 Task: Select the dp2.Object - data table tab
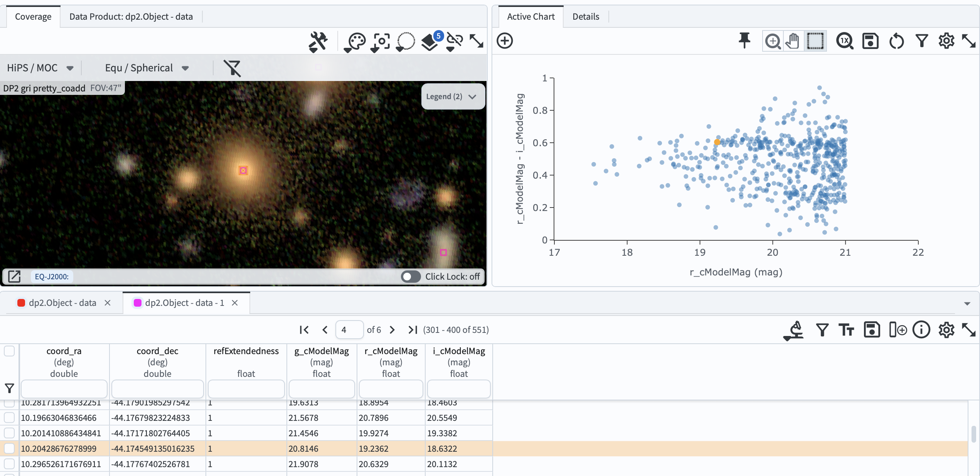click(62, 303)
